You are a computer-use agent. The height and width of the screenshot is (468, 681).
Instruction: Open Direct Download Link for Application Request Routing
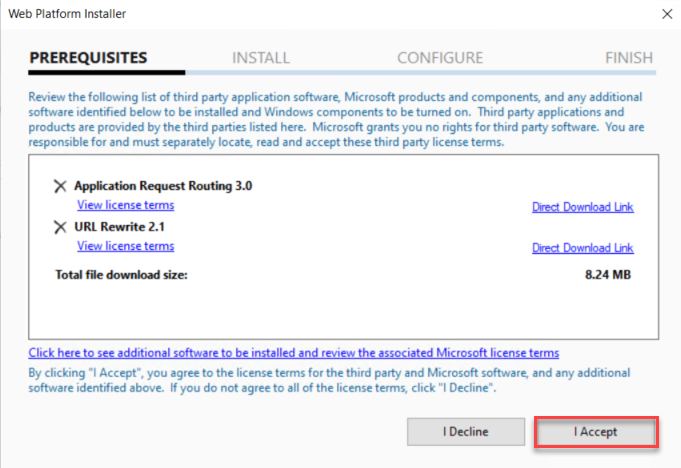tap(582, 207)
